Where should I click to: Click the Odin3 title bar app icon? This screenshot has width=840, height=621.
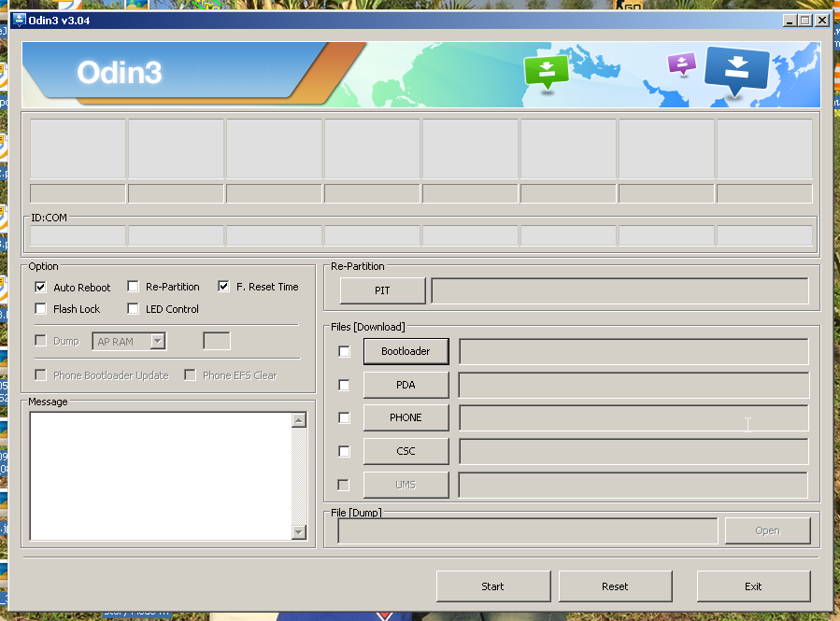[x=20, y=21]
